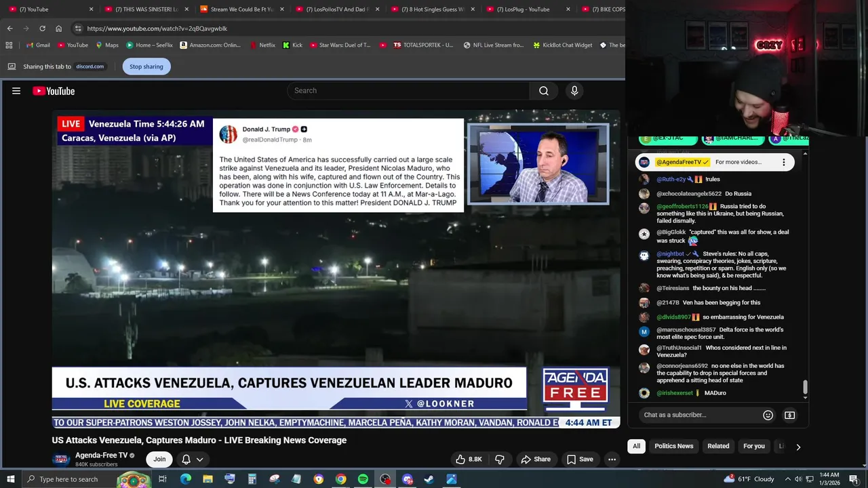Screen dimensions: 868x488
Task: Open pinned message three-dot options
Action: pos(784,162)
